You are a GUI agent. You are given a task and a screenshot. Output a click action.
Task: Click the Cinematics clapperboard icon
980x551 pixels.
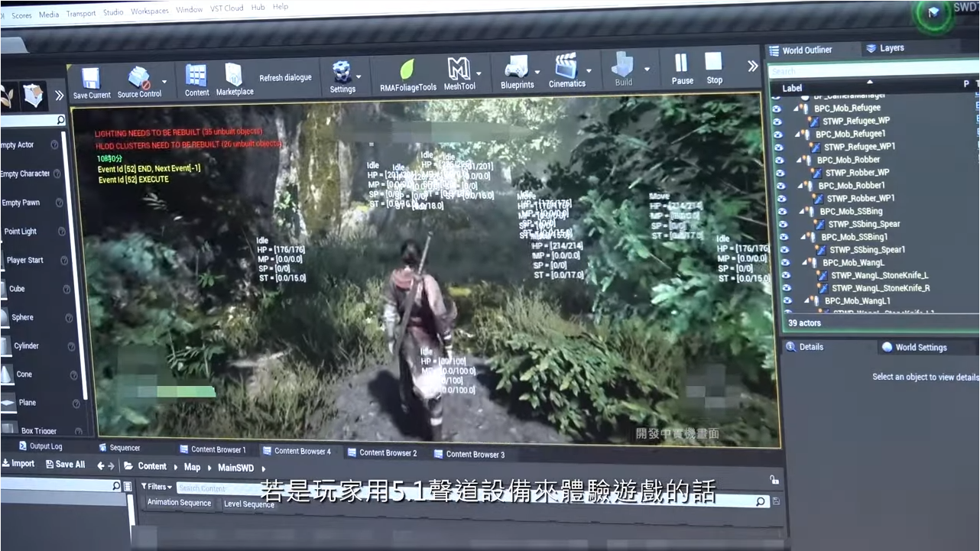(x=566, y=66)
